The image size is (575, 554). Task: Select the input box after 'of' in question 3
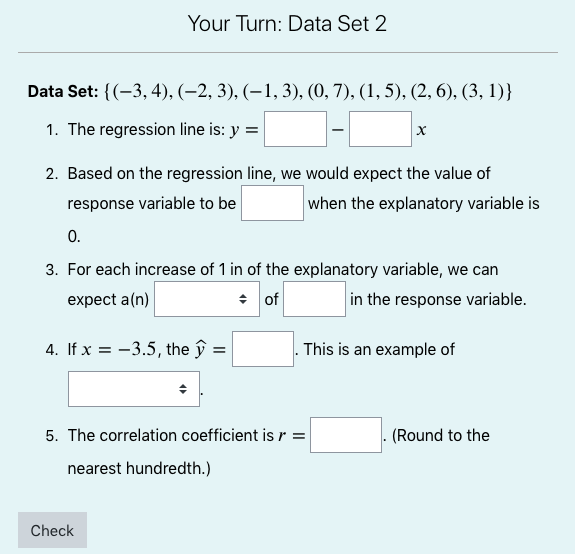pos(314,299)
